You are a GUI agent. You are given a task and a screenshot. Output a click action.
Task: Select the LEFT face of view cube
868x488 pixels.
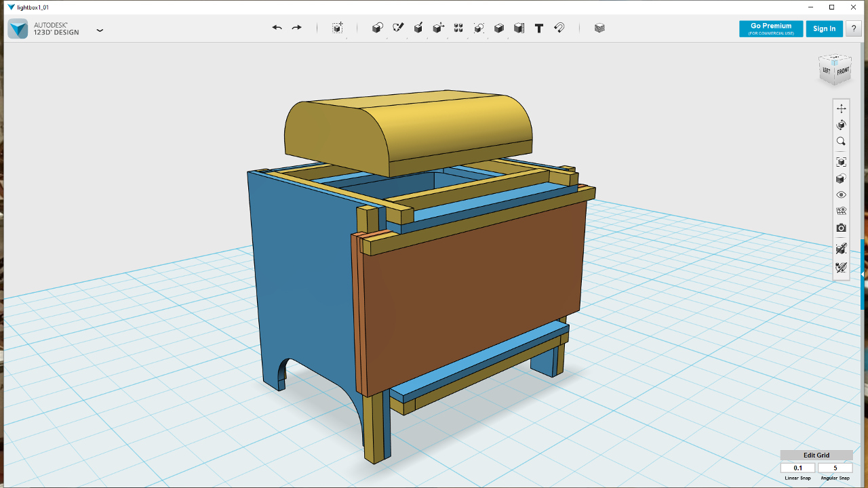(827, 70)
